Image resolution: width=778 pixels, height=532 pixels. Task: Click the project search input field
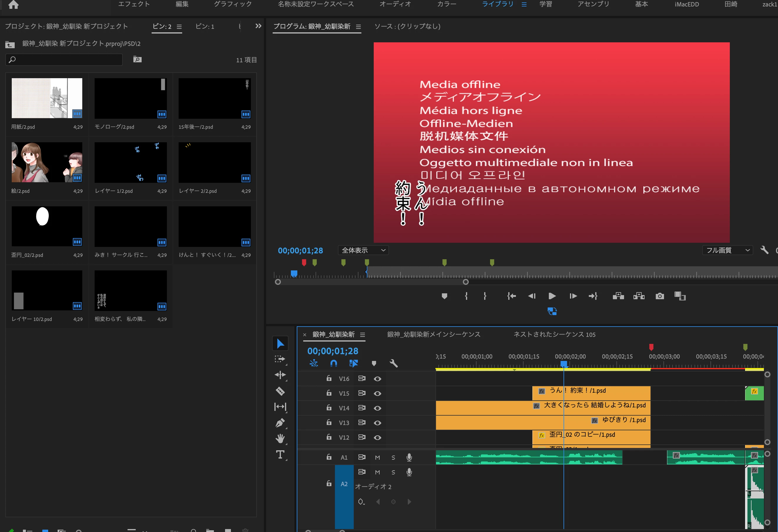[x=67, y=60]
